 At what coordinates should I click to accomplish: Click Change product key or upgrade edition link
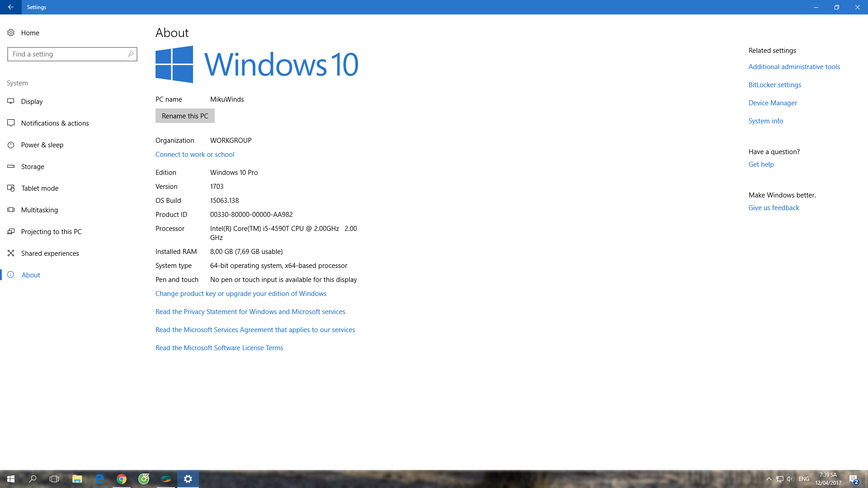tap(241, 294)
